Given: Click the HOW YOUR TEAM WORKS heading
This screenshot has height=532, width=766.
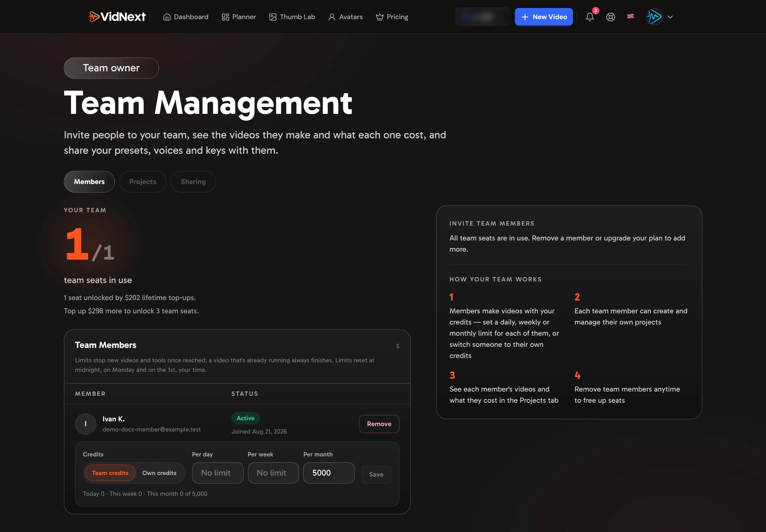Looking at the screenshot, I should pos(495,279).
